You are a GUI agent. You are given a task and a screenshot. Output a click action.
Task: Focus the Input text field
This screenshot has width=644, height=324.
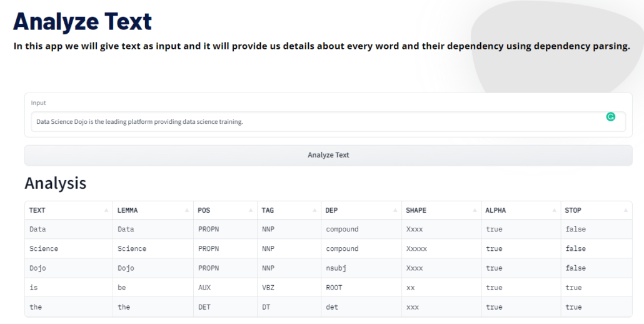pyautogui.click(x=313, y=122)
